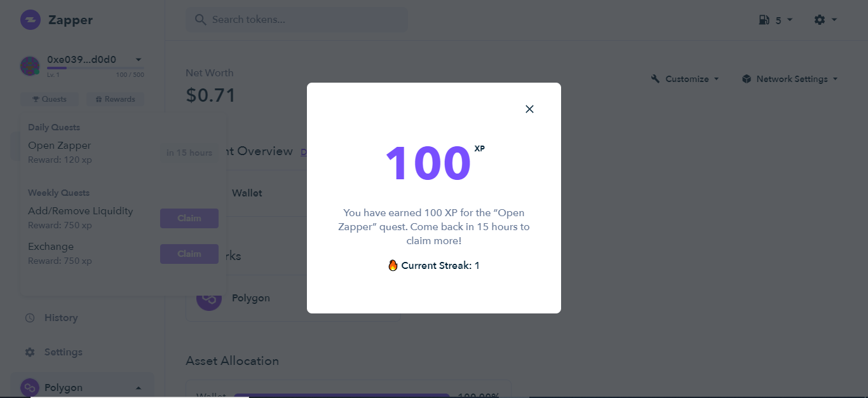Click the large 100 XP number
This screenshot has width=868, height=398.
(428, 164)
